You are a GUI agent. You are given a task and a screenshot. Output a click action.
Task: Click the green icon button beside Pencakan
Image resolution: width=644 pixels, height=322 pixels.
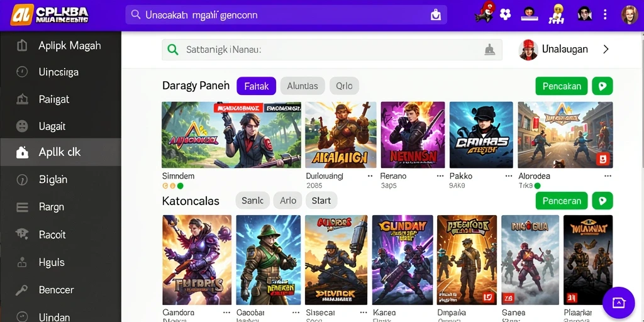[602, 86]
